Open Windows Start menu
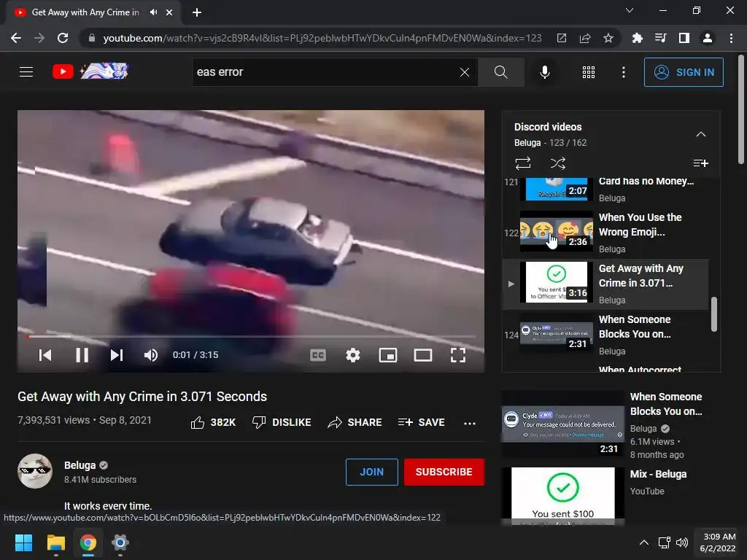The width and height of the screenshot is (747, 560). pyautogui.click(x=23, y=542)
